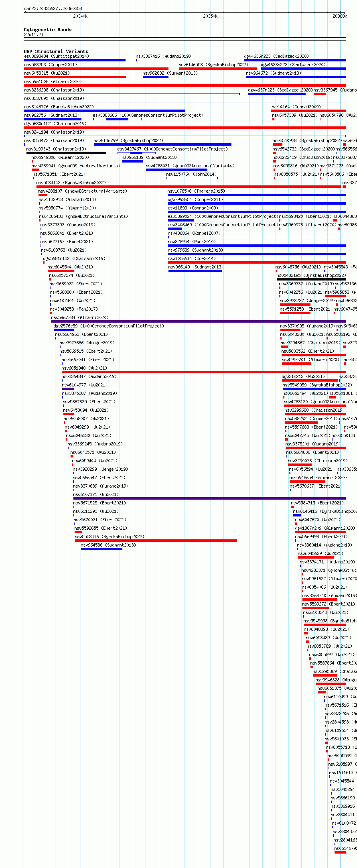The width and height of the screenshot is (357, 868).
Task: Select dgv7993n54 (Cooper2011) variant
Action: coord(195,199)
